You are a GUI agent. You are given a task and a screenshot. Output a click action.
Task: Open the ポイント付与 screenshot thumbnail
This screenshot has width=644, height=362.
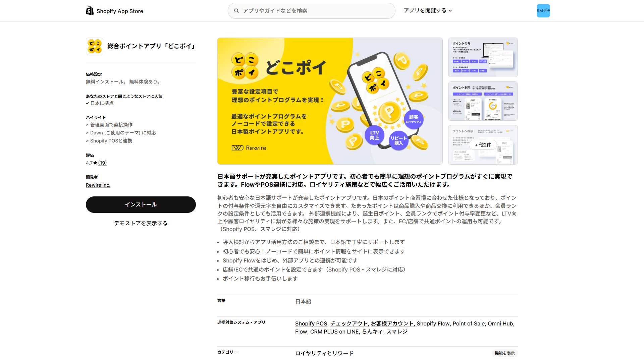(483, 57)
